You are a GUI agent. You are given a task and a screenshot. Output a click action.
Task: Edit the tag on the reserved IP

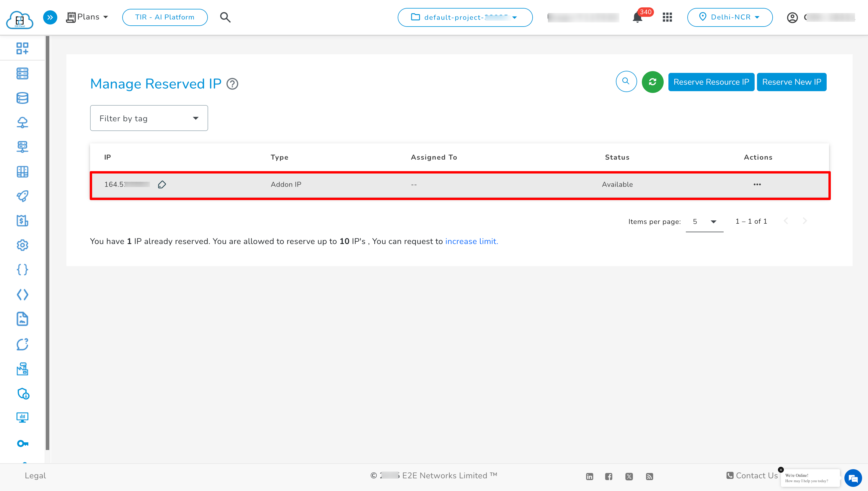coord(162,184)
